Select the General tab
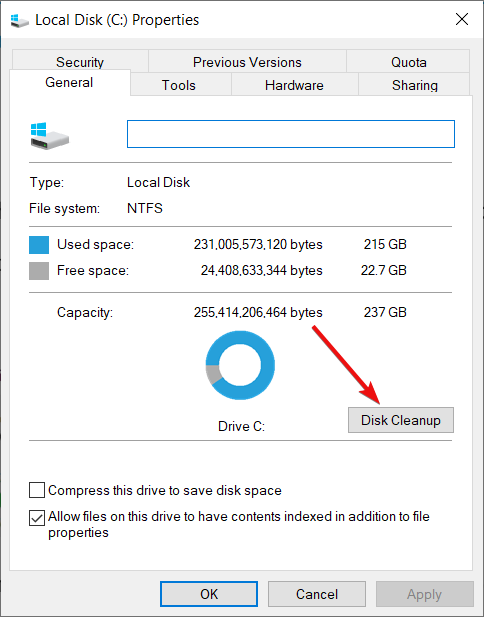This screenshot has width=484, height=617. point(69,82)
